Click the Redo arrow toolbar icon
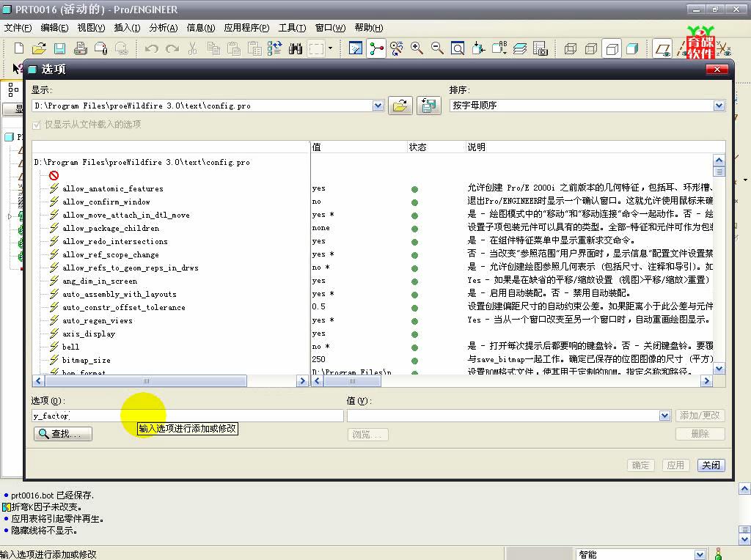This screenshot has width=751, height=560. [172, 48]
